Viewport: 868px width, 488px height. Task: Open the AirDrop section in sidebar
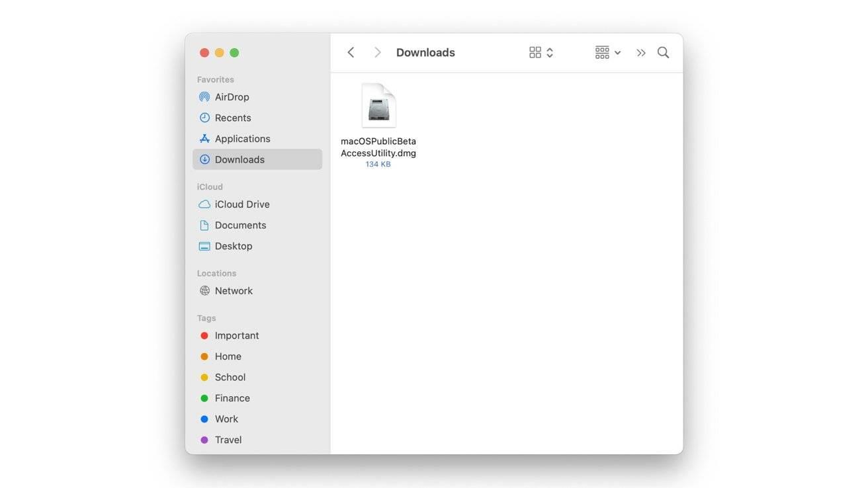(232, 97)
